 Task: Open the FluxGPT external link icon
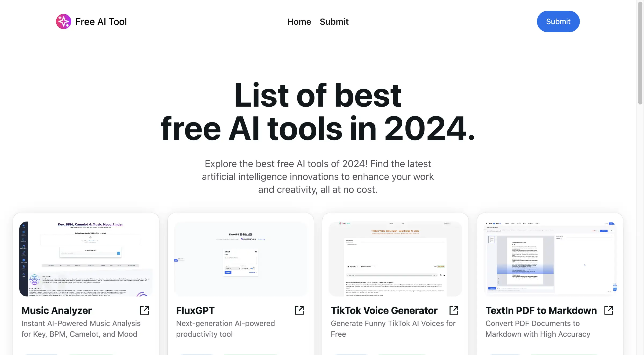[299, 310]
